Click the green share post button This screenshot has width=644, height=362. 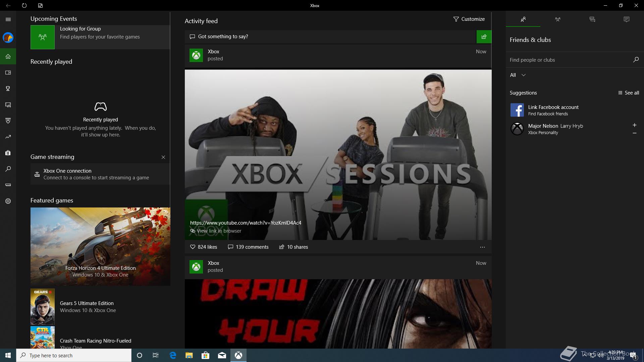[484, 37]
